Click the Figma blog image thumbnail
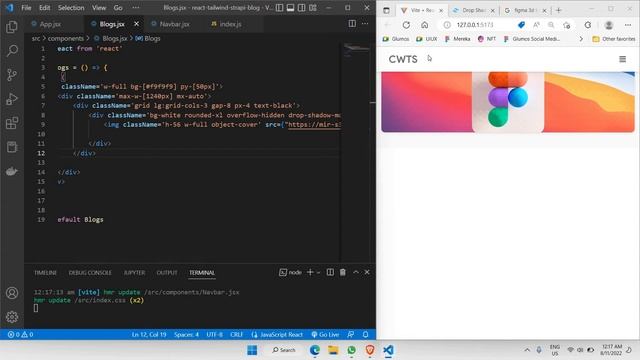Screen dimensions: 640x360 pos(508,102)
